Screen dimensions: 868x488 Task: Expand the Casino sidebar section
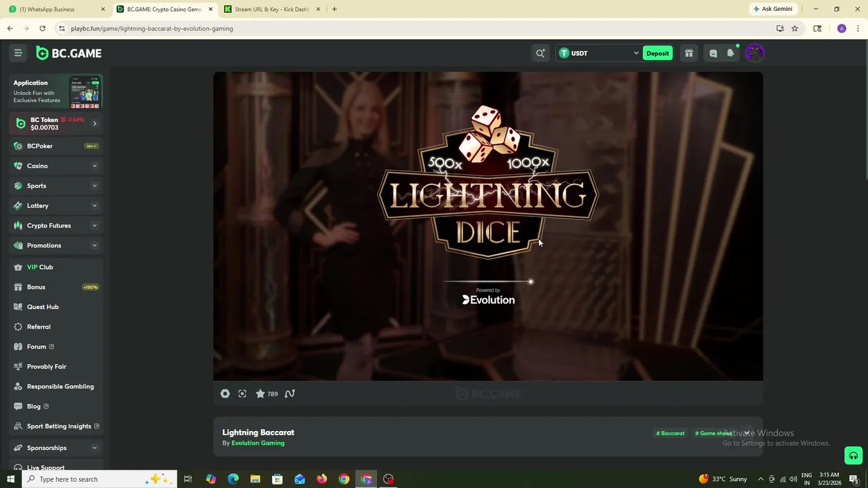pyautogui.click(x=94, y=166)
